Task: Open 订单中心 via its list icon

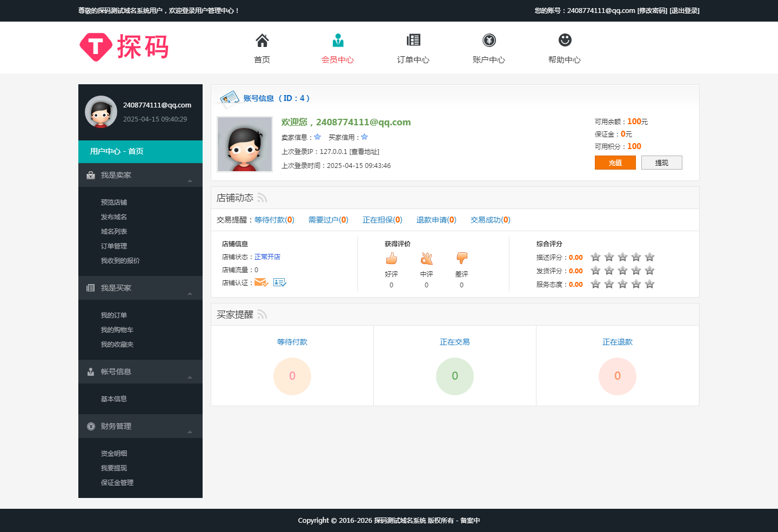Action: click(x=413, y=40)
